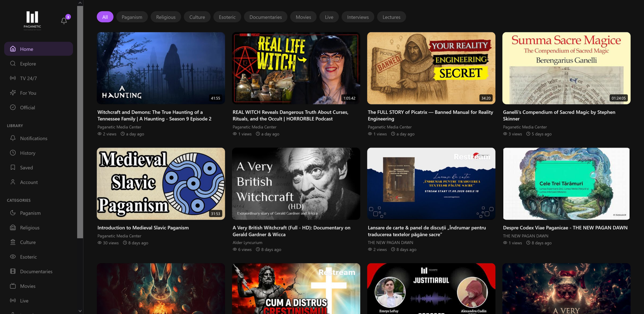Click the 'Despre Codex Viae Paganicae' title

[565, 228]
